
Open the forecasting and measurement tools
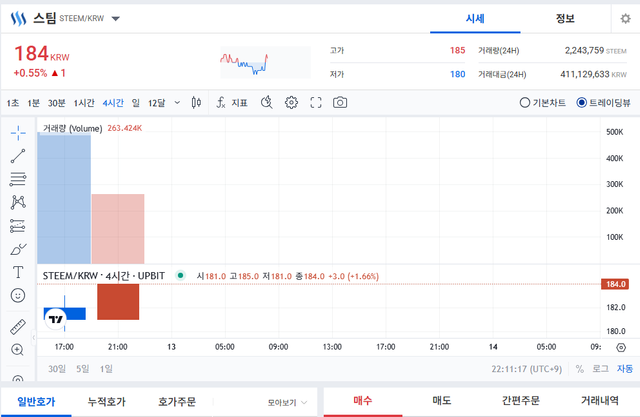18,226
